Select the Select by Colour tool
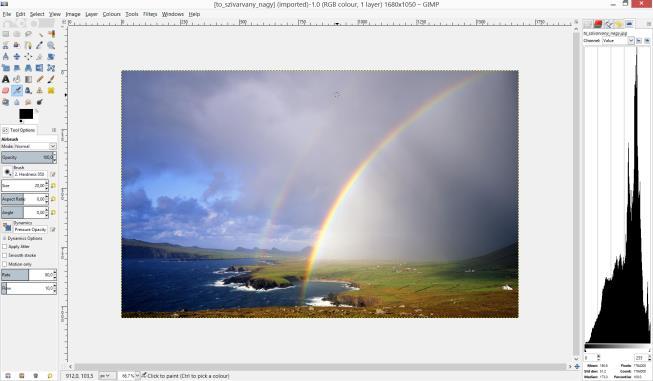653x381 pixels. pos(51,34)
